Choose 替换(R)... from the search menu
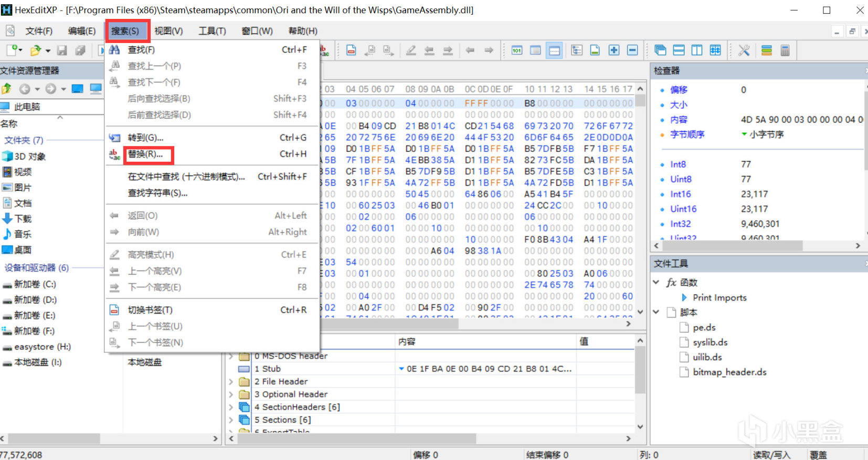This screenshot has height=460, width=868. coord(213,154)
